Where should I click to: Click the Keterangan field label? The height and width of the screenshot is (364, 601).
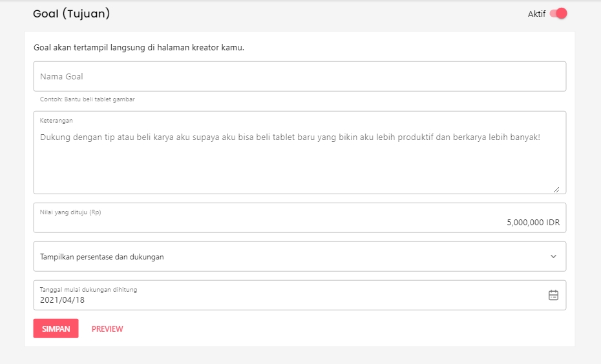click(x=56, y=120)
